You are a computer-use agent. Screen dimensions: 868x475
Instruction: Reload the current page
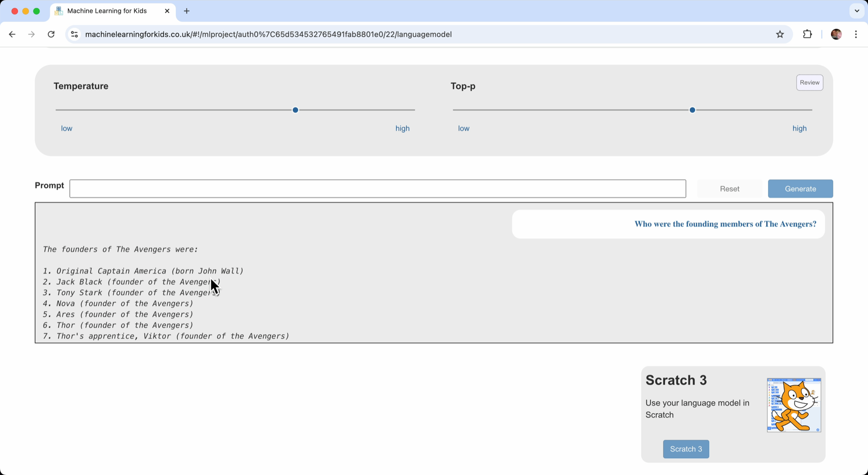click(51, 34)
